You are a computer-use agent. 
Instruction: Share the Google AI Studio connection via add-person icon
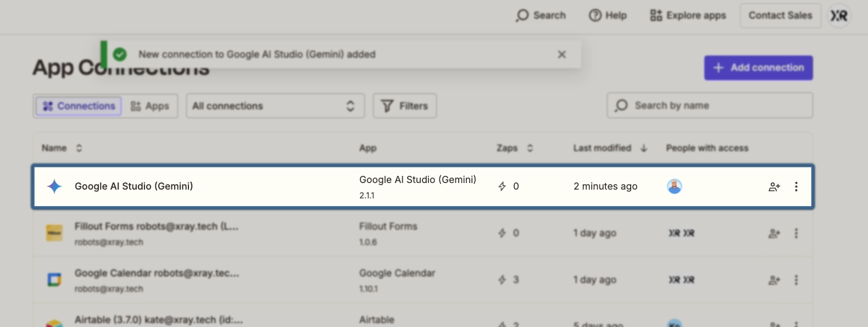(x=774, y=187)
